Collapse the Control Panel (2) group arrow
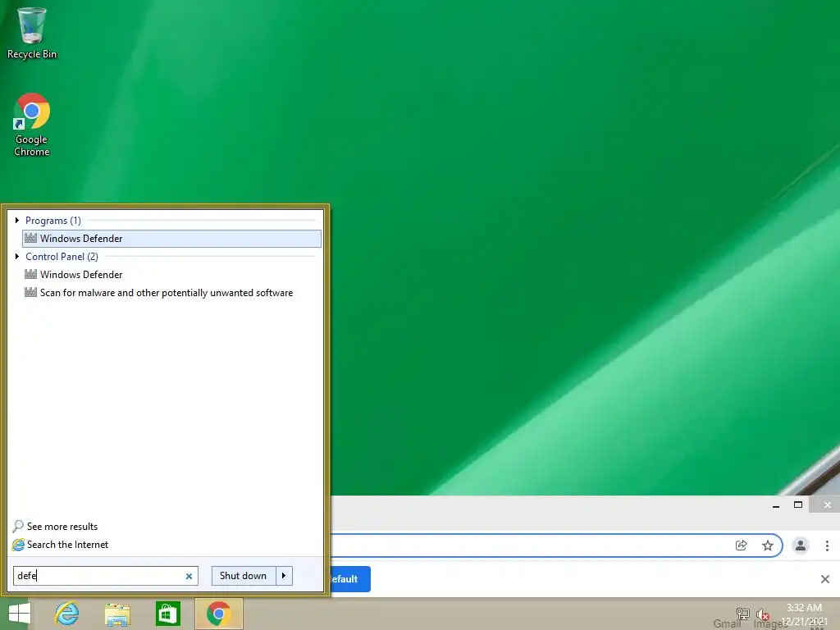The height and width of the screenshot is (630, 840). [17, 257]
